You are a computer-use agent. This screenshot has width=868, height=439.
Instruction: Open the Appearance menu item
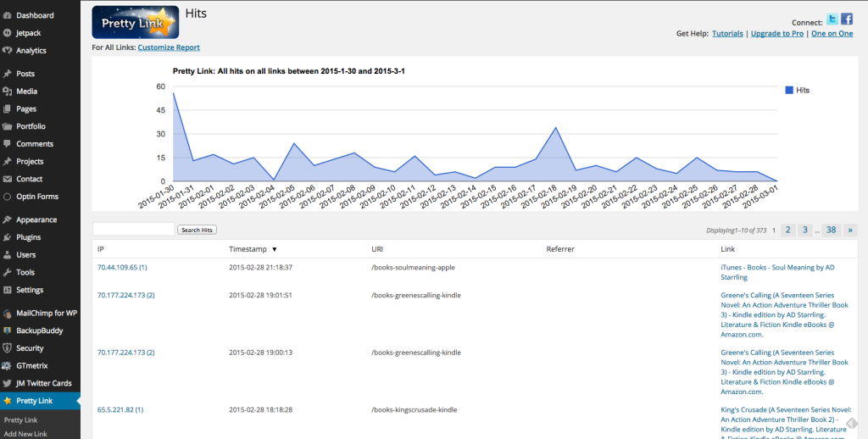coord(36,219)
